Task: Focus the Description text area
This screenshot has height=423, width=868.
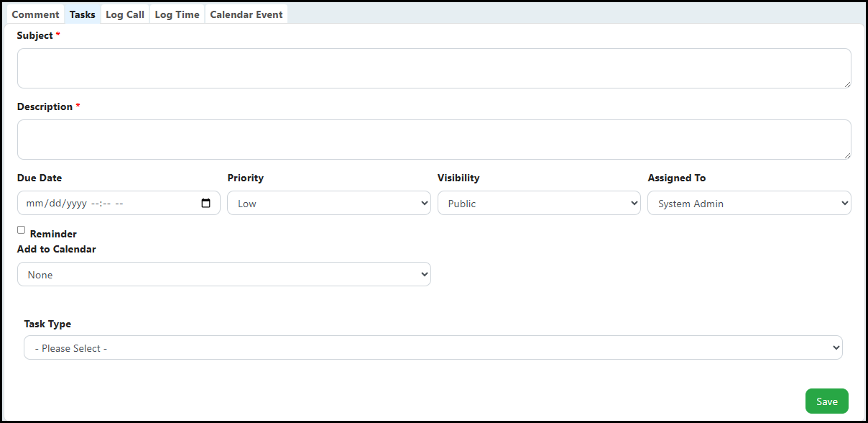Action: [434, 140]
